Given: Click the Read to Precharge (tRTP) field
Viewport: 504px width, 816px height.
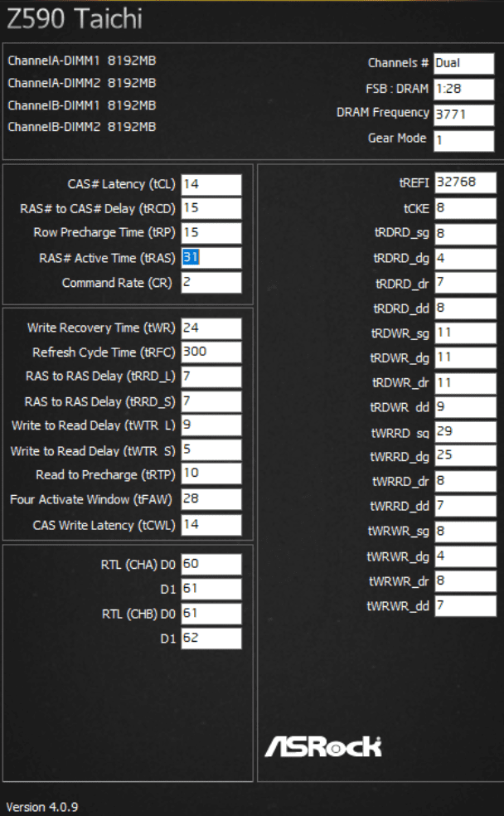Looking at the screenshot, I should 211,474.
